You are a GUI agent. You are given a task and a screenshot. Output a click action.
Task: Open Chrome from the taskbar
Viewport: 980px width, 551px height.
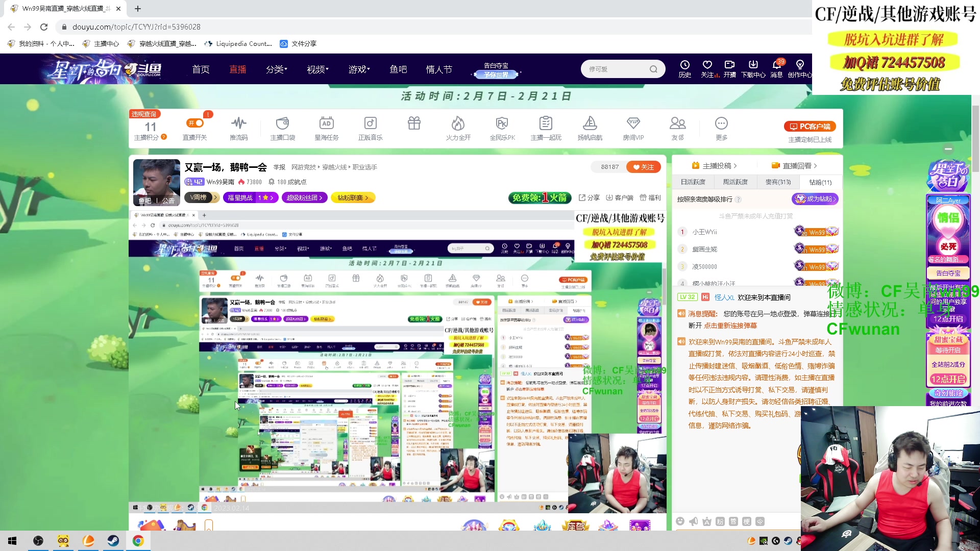(138, 541)
